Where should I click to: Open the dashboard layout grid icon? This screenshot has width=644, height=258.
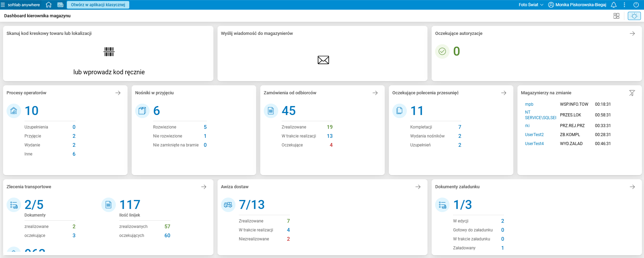click(616, 16)
